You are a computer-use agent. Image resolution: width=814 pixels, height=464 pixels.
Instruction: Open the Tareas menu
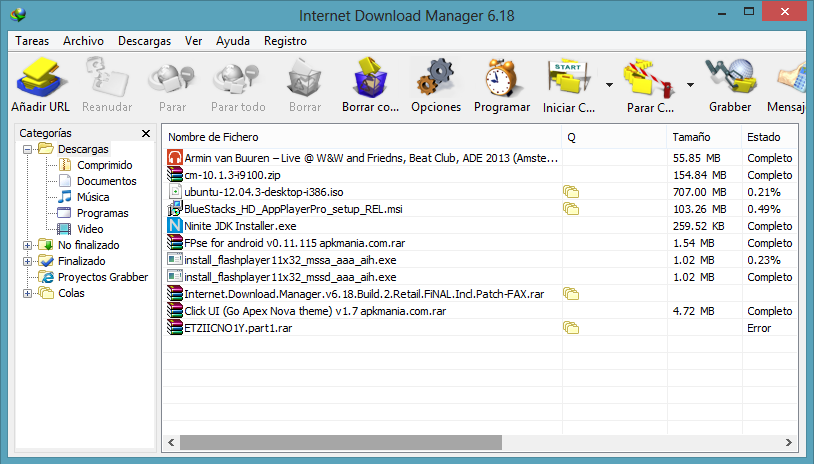tap(32, 41)
